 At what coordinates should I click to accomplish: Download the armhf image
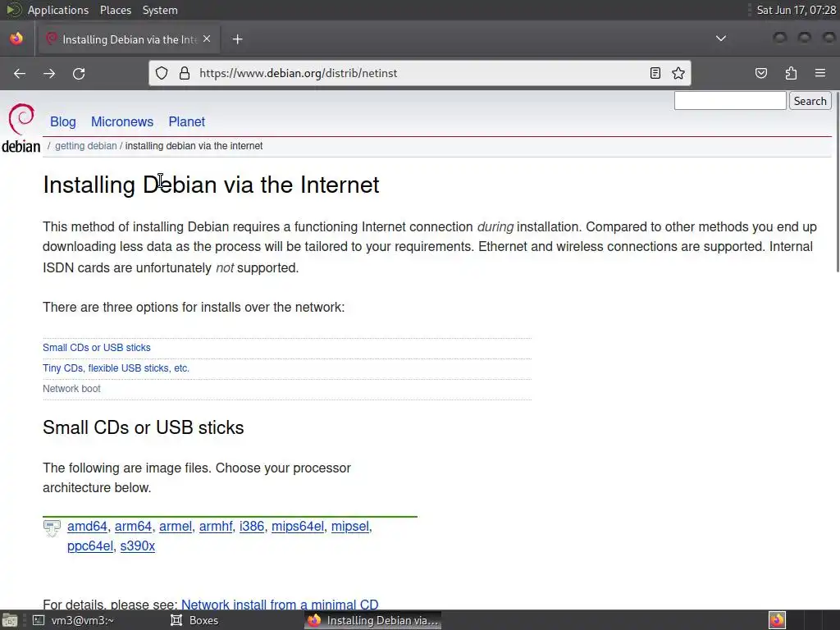(x=216, y=527)
